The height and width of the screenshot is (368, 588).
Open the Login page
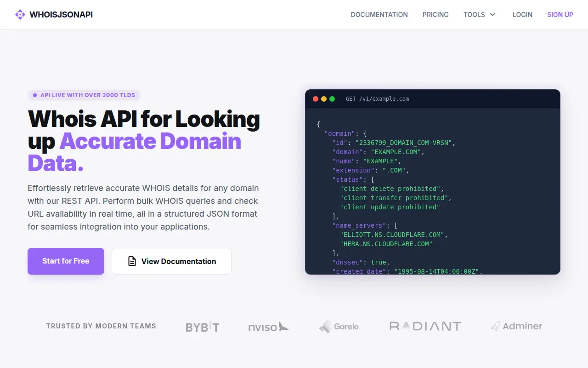522,15
